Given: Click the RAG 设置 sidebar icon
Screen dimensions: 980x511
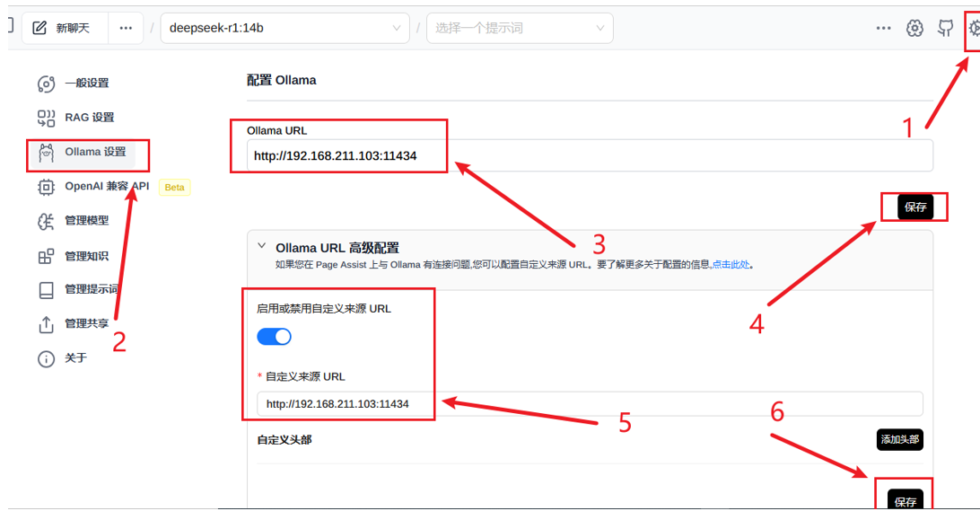Looking at the screenshot, I should [x=46, y=118].
